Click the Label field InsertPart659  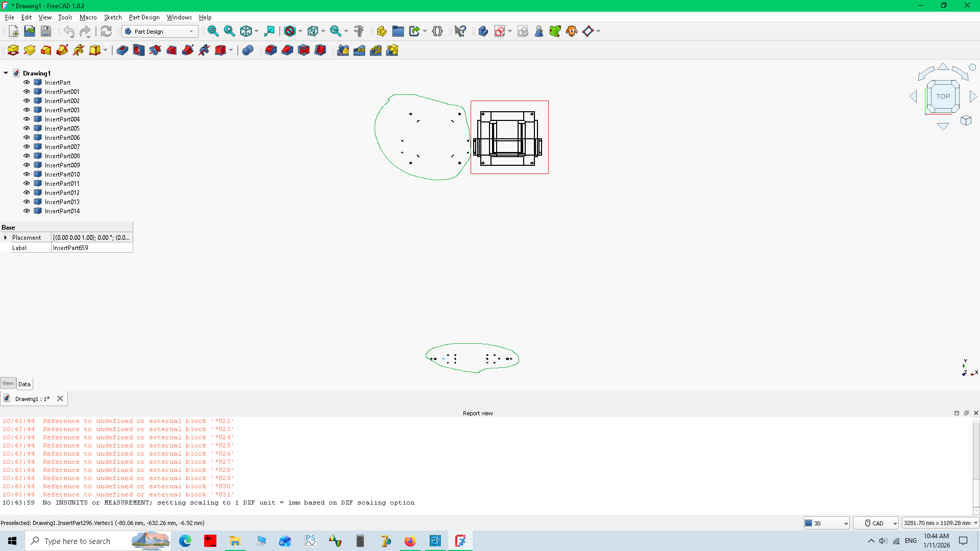click(x=91, y=248)
